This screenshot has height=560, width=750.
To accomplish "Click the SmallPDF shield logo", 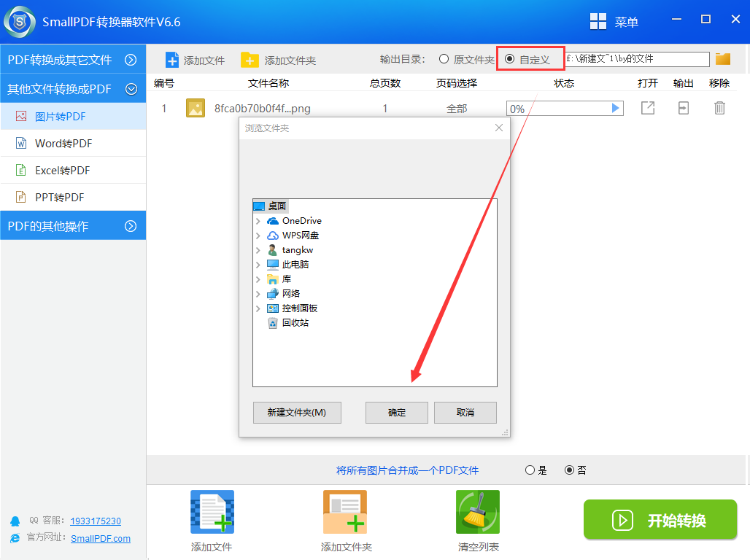I will pyautogui.click(x=20, y=22).
